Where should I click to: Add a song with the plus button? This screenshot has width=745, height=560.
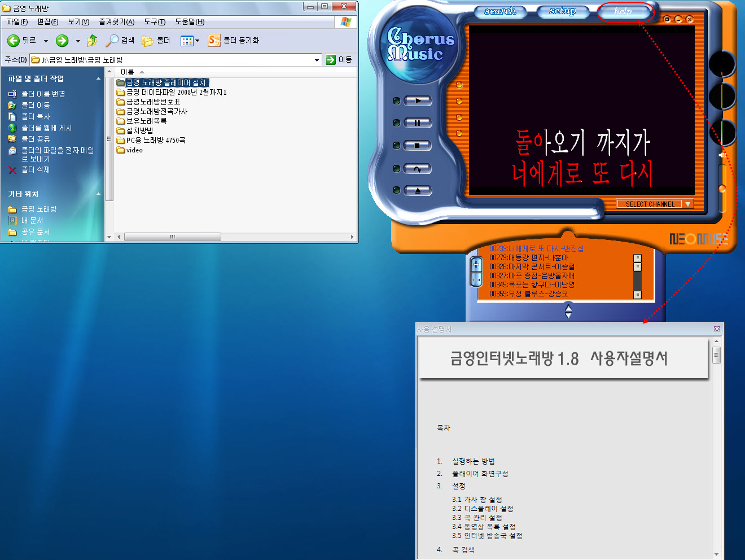[476, 264]
